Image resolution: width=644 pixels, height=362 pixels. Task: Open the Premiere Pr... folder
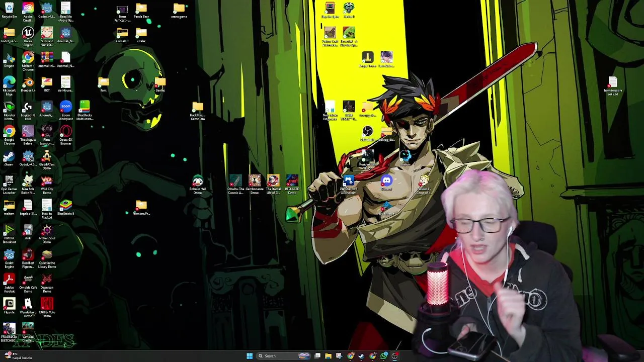(141, 208)
